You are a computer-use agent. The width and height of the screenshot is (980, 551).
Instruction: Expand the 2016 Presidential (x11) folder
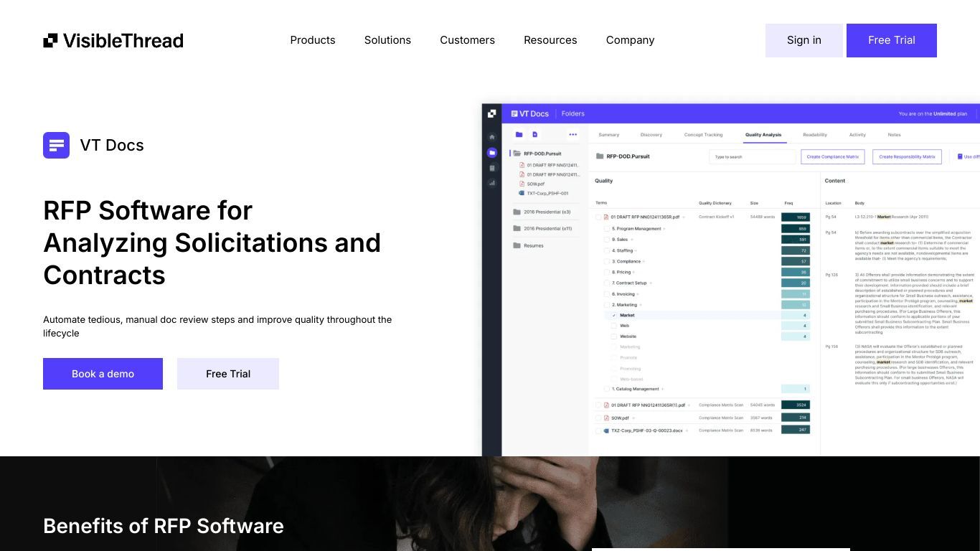point(547,228)
